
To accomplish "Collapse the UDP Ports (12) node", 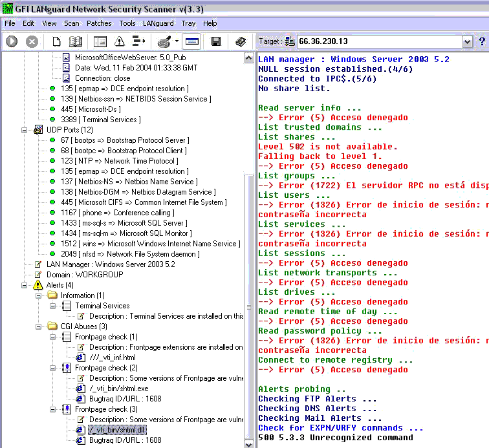I will [x=24, y=130].
